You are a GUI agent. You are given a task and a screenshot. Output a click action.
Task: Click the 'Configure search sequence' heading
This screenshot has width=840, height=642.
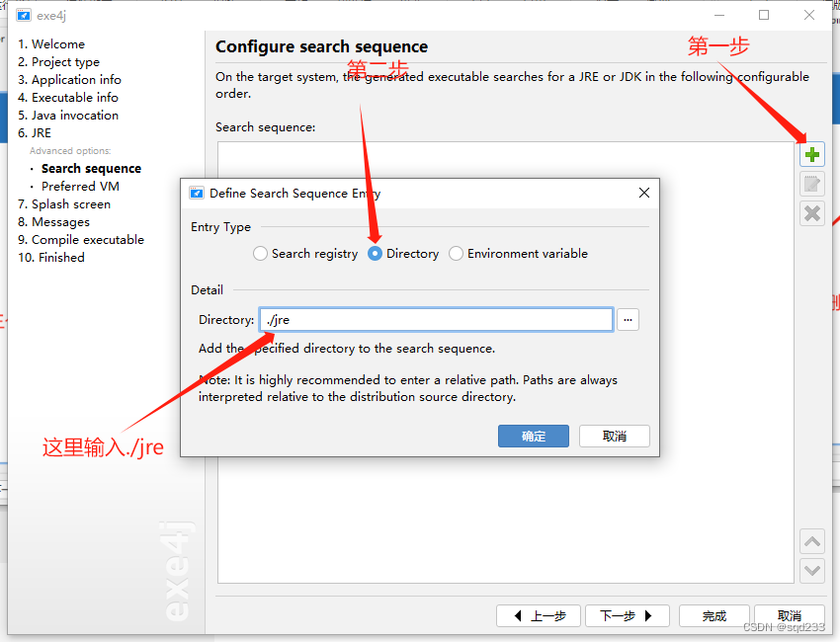(321, 47)
